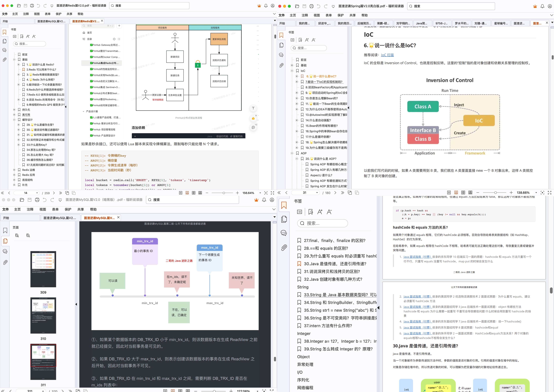The width and height of the screenshot is (554, 392).
Task: Switch to the 刘宇翔的... tab in Spring window
Action: 403,23
